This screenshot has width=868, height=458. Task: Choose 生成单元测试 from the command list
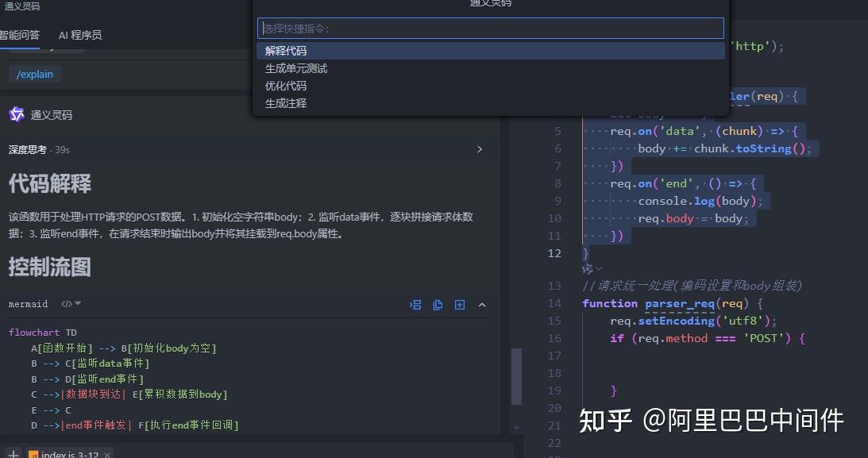491,68
